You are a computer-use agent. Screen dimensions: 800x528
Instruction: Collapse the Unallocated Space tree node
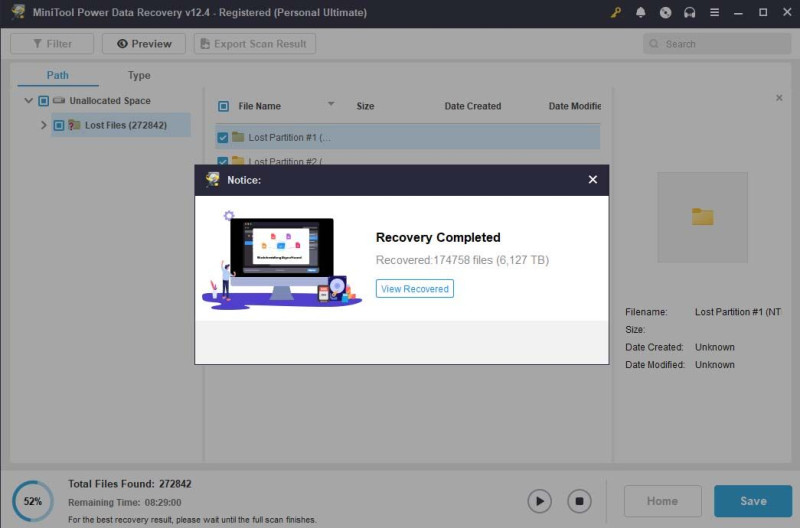(x=29, y=100)
